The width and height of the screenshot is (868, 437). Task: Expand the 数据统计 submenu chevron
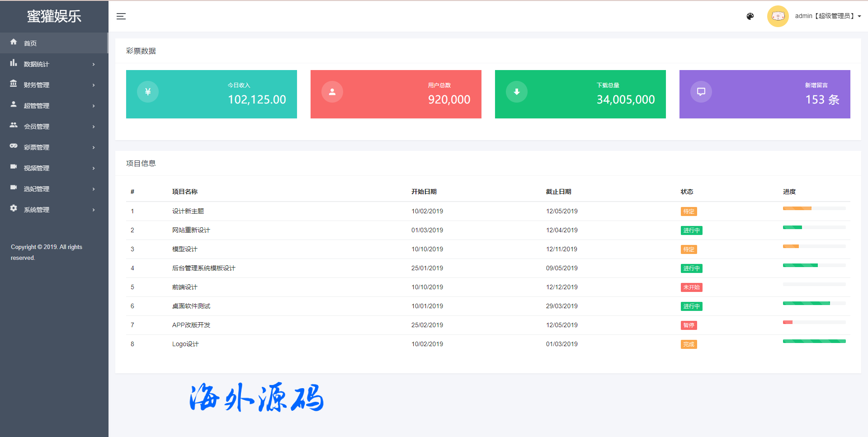tap(94, 64)
